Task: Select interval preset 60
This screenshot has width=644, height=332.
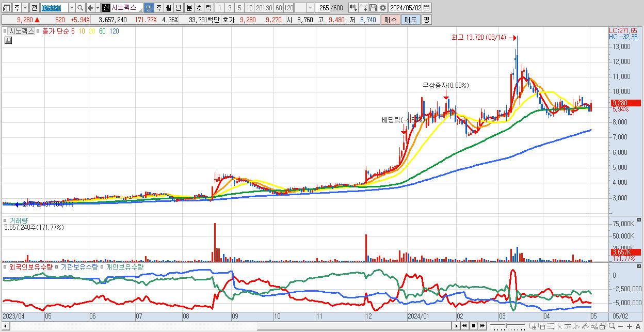Action: (x=279, y=8)
